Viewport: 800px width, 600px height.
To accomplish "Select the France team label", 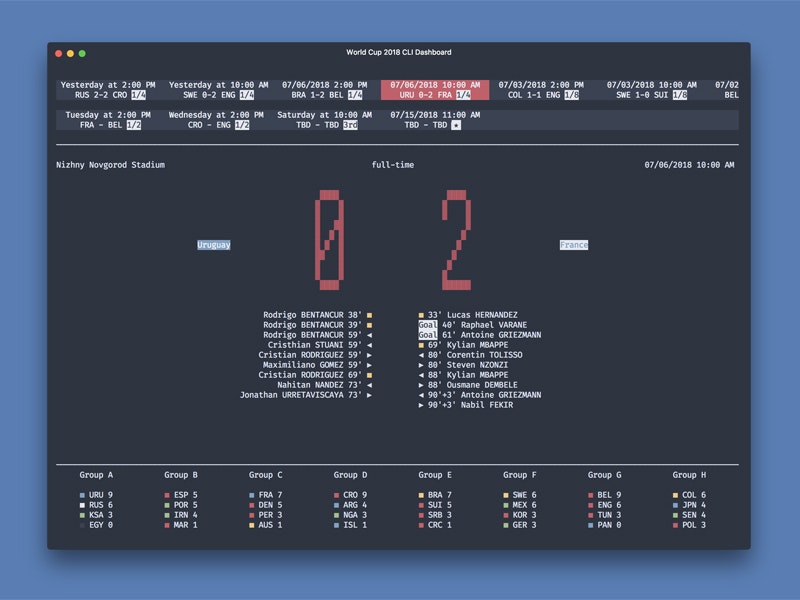I will [x=575, y=244].
